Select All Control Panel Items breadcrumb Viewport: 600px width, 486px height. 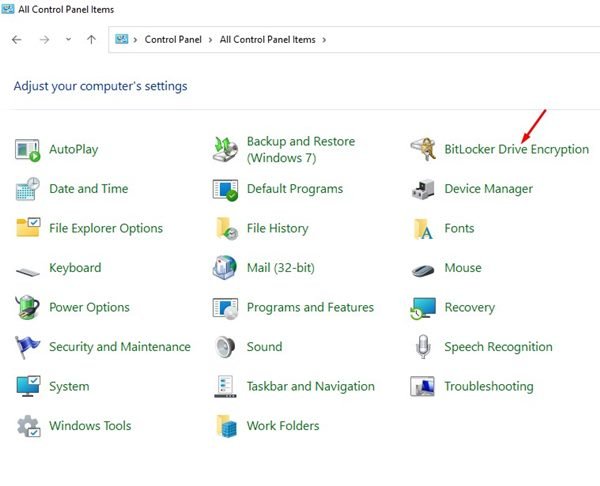click(x=267, y=39)
